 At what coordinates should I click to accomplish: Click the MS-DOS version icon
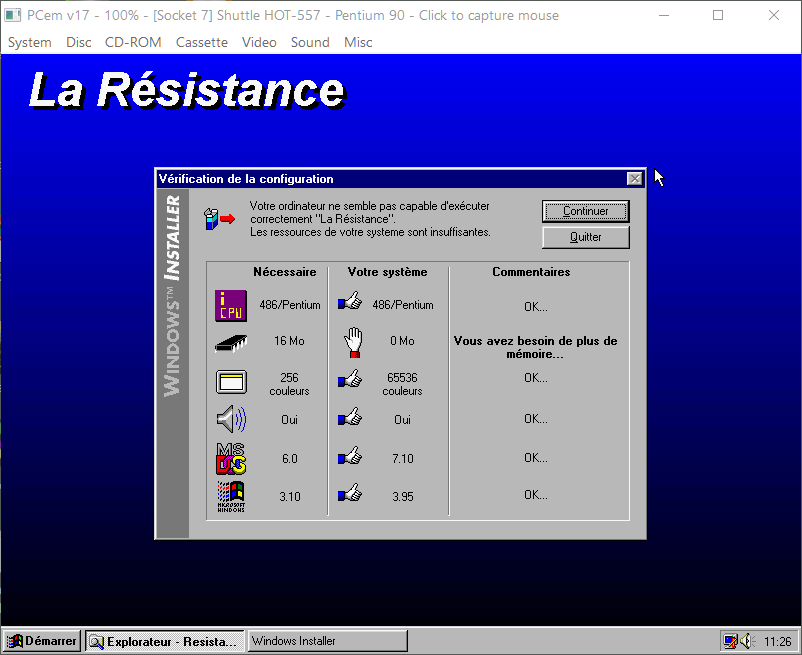[x=230, y=458]
